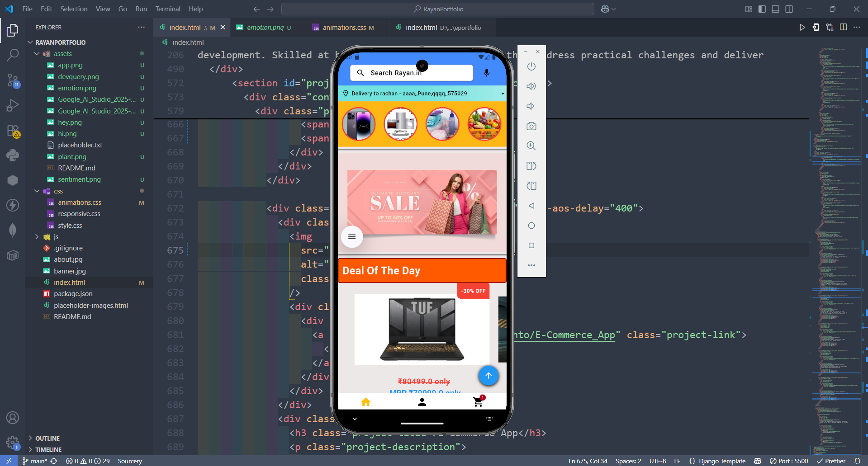Take an emulator screenshot with camera icon

[x=531, y=126]
